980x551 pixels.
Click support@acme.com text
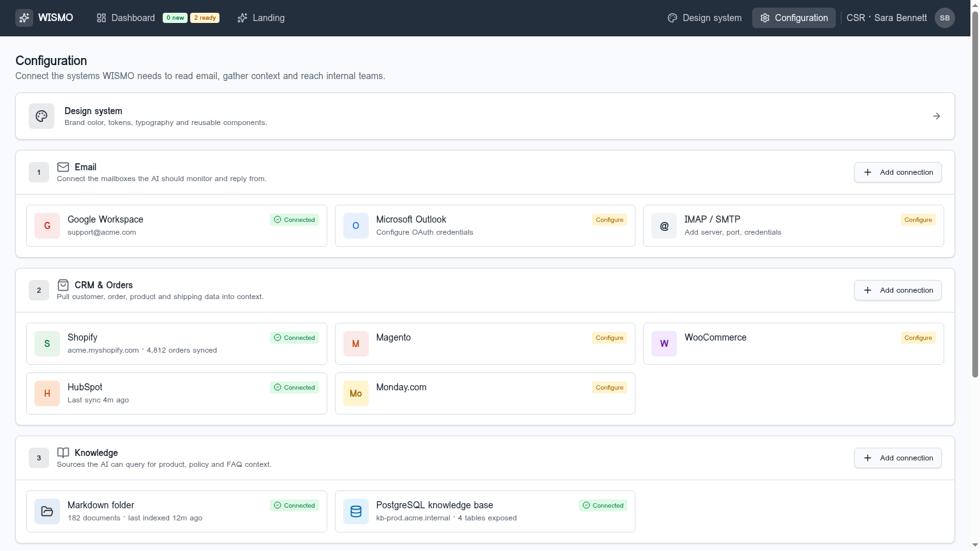102,232
